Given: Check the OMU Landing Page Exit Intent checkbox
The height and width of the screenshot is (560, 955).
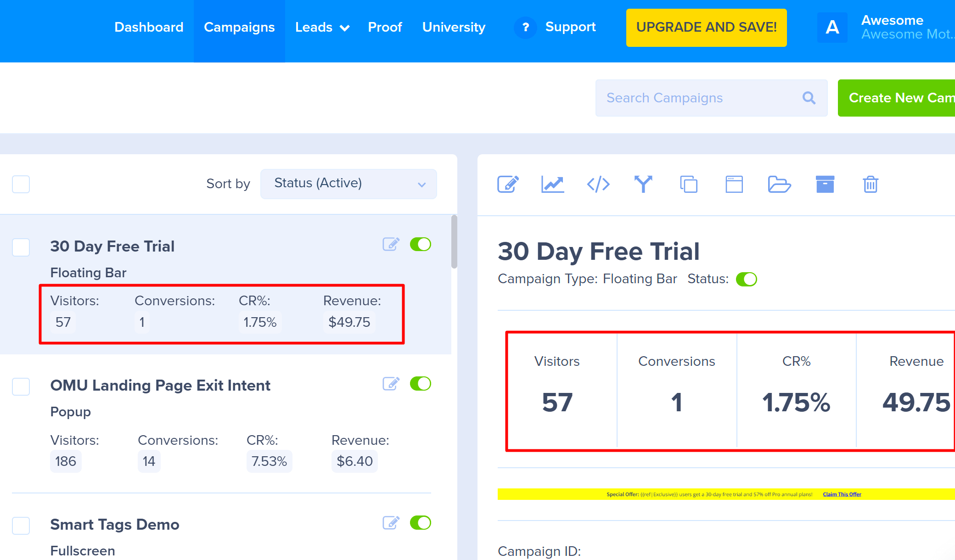Looking at the screenshot, I should [21, 386].
